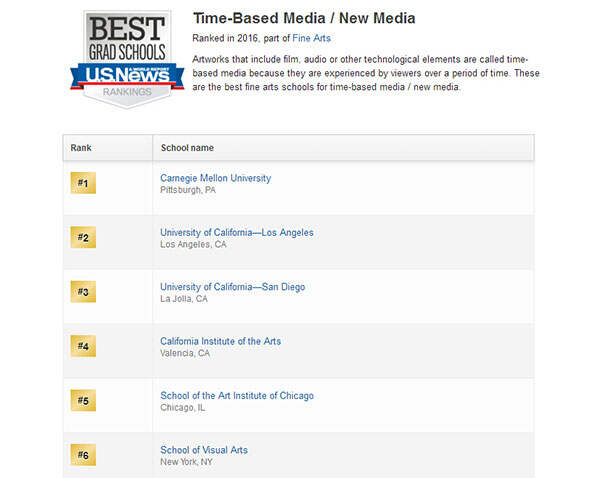Viewport: 600px width, 478px height.
Task: Click the La Jolla, CA location text
Action: pos(184,299)
